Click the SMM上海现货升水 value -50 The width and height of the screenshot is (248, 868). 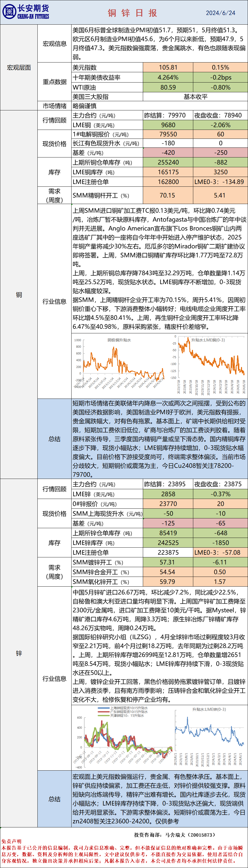[x=168, y=514]
